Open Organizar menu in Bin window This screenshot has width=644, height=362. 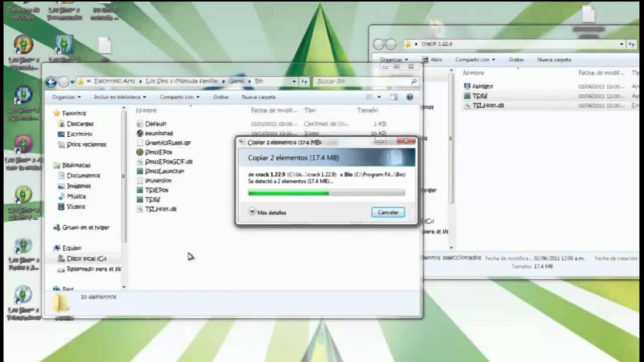66,97
